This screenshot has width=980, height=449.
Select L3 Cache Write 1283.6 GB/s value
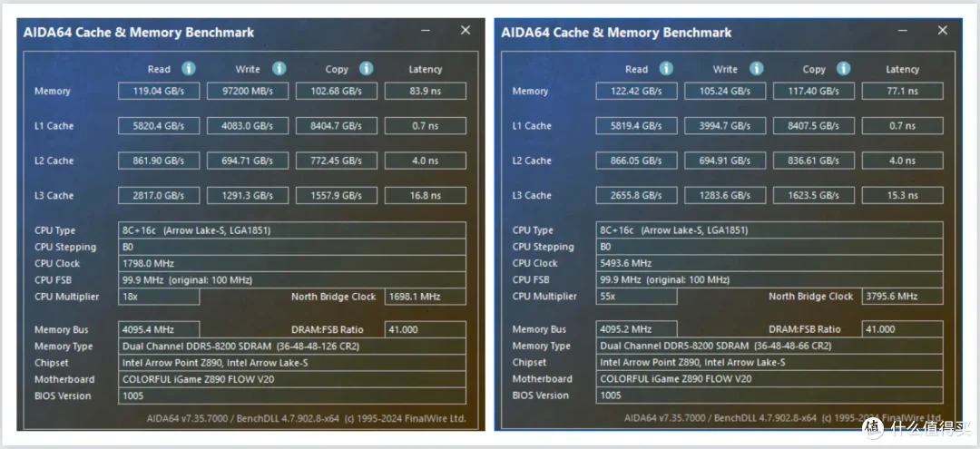[725, 196]
